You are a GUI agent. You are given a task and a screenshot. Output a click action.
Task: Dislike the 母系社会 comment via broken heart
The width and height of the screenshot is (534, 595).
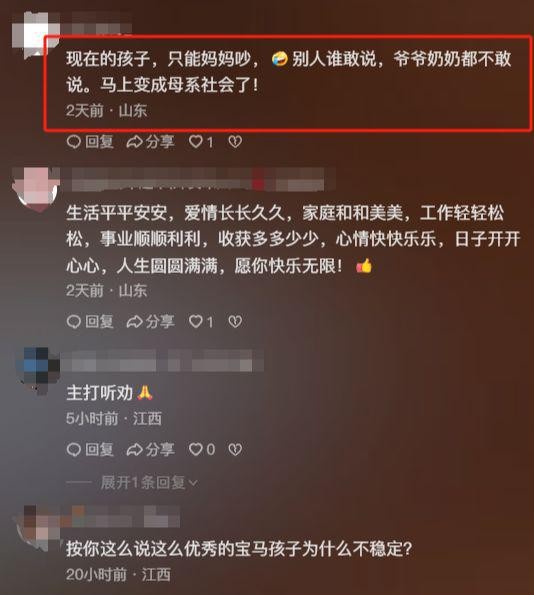[235, 142]
